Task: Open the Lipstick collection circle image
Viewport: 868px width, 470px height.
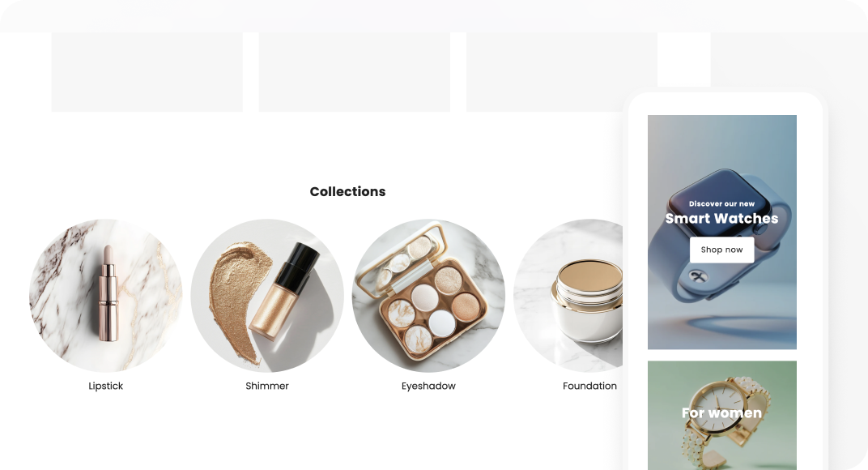Action: click(x=106, y=296)
